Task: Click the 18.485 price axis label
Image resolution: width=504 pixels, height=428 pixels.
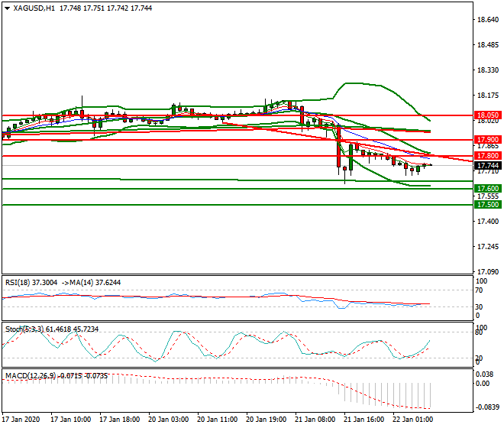Action: (488, 45)
